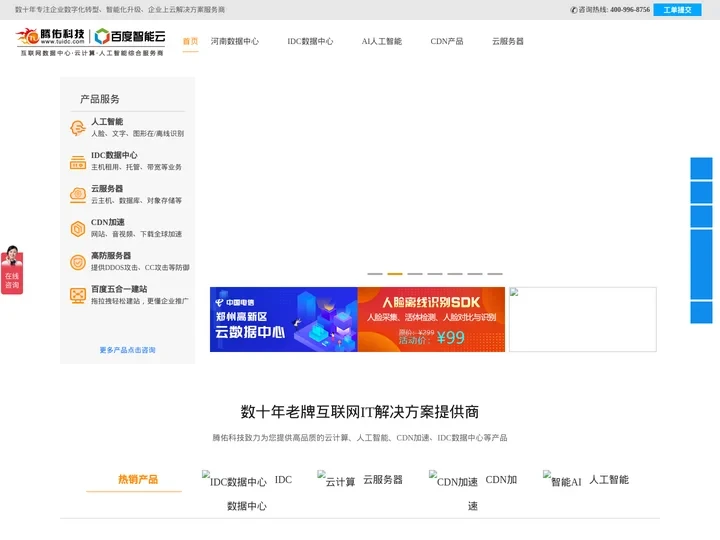Click the tall blue floating sidebar block
The width and height of the screenshot is (720, 540).
coord(701,264)
